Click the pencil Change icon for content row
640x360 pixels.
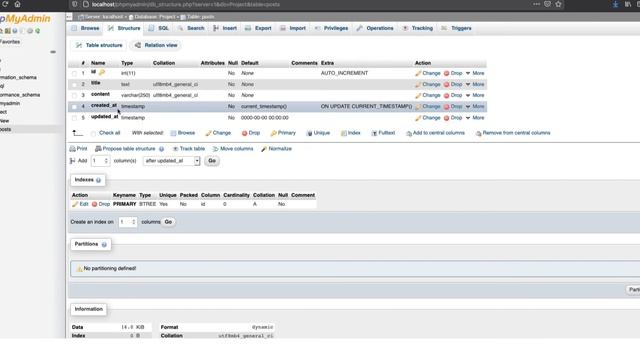[418, 96]
